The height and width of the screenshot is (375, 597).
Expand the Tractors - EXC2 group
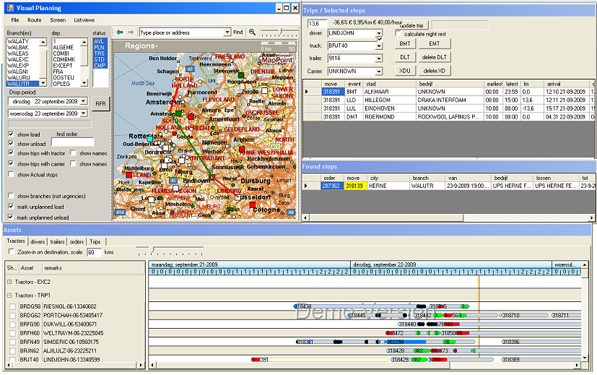pos(10,282)
